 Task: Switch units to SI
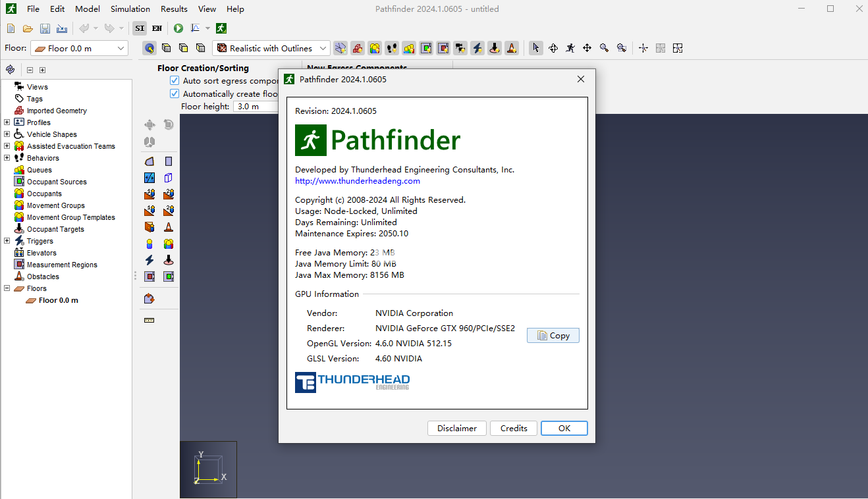pos(140,28)
